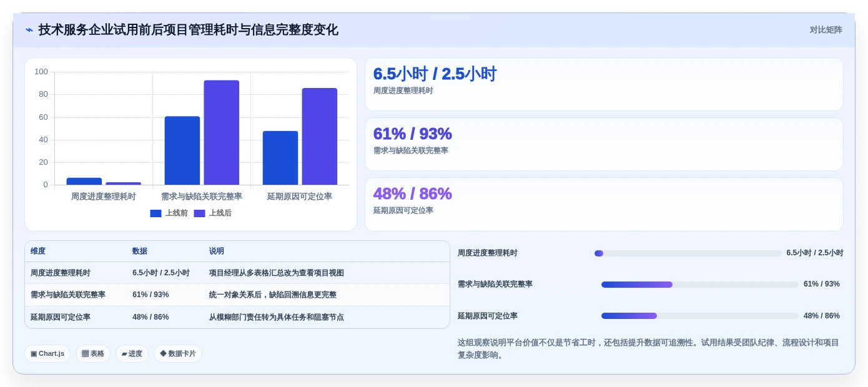Click the 延期原因可定位率 progress bar
The height and width of the screenshot is (387, 868).
[700, 316]
